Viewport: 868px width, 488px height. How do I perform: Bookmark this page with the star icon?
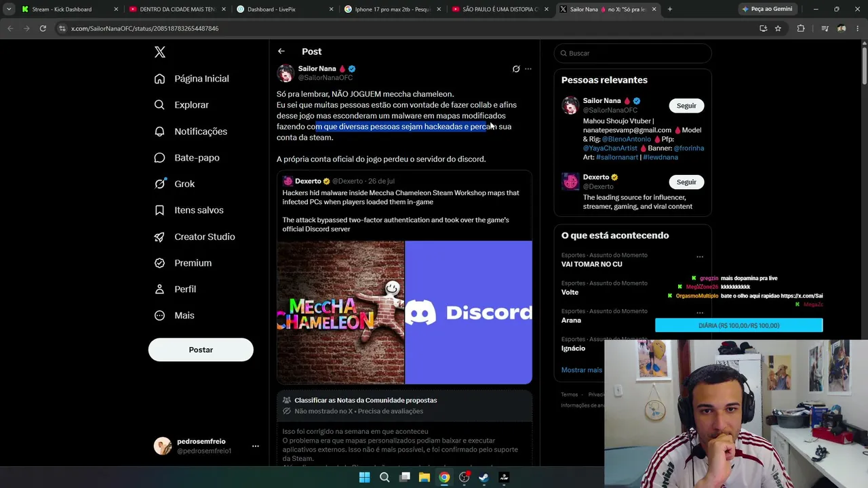(778, 28)
